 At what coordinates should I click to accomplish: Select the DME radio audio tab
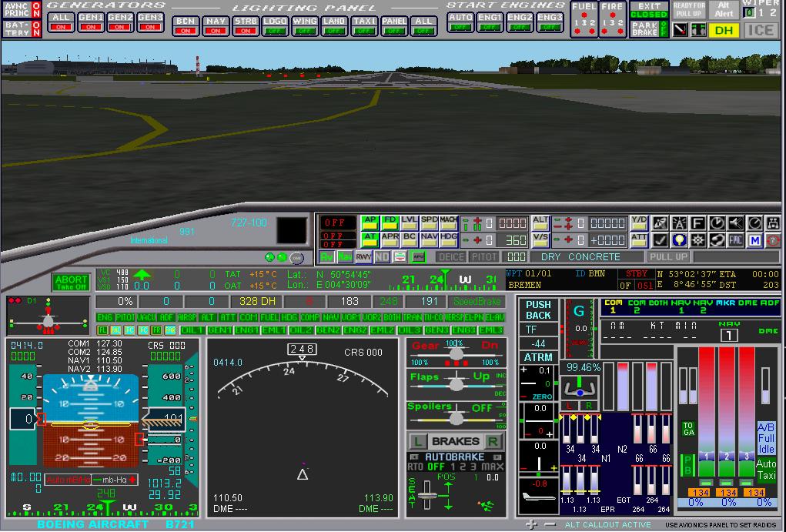pos(748,303)
